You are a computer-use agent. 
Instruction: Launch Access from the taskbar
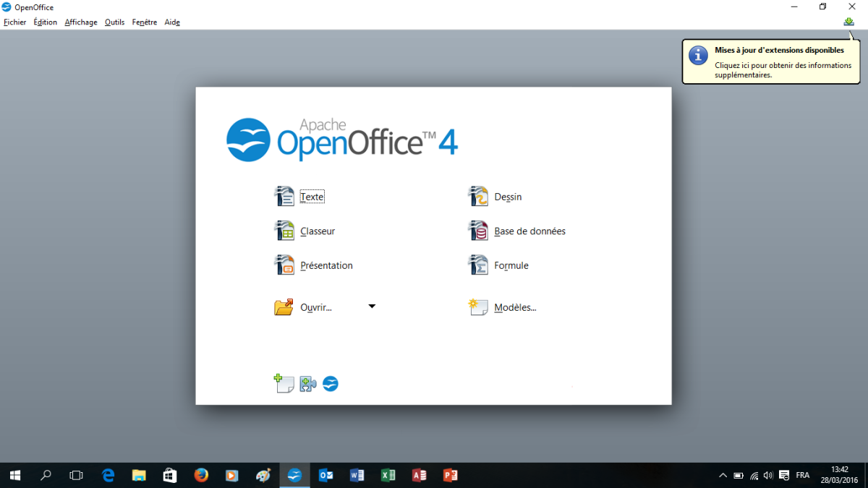click(419, 475)
